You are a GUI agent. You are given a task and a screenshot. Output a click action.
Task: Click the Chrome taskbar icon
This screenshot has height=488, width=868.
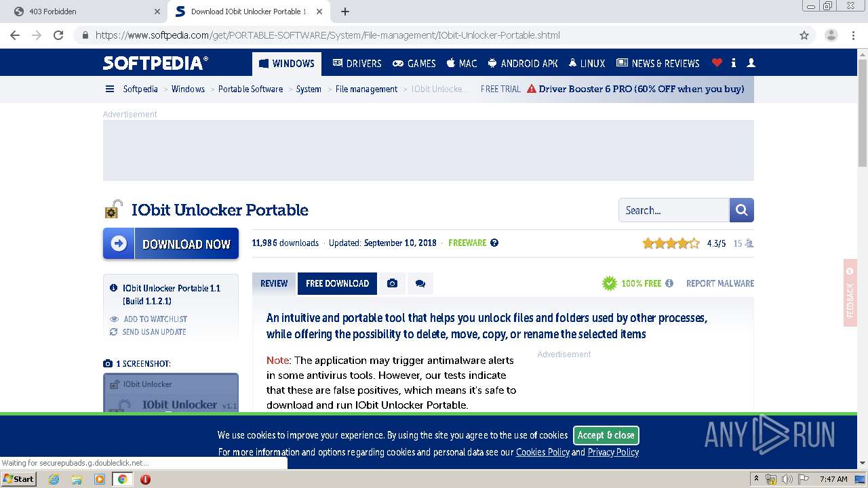point(122,479)
